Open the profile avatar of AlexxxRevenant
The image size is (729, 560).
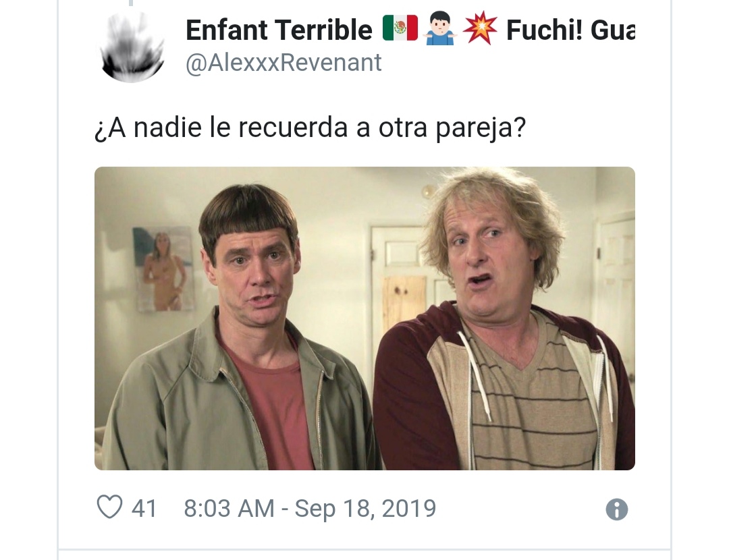pos(132,47)
